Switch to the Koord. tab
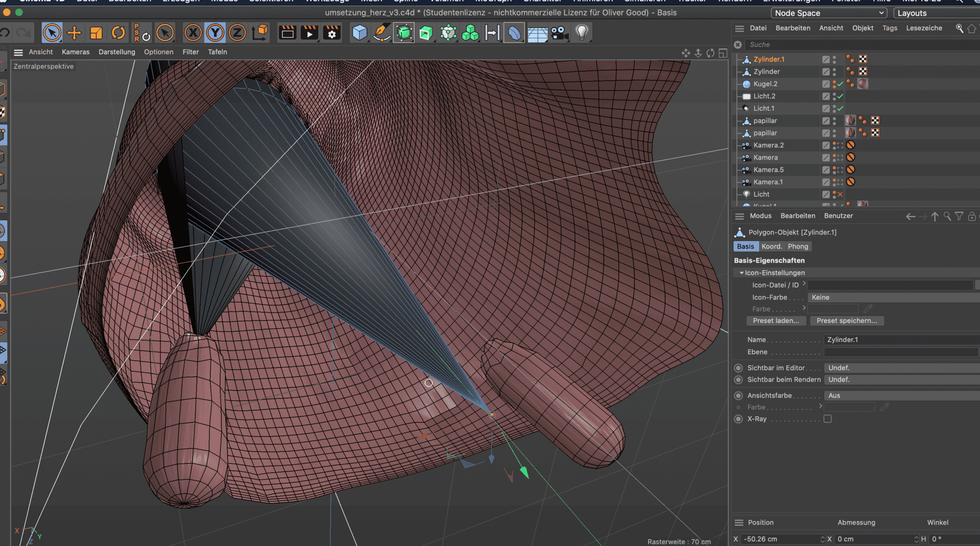The width and height of the screenshot is (980, 546). pos(771,246)
